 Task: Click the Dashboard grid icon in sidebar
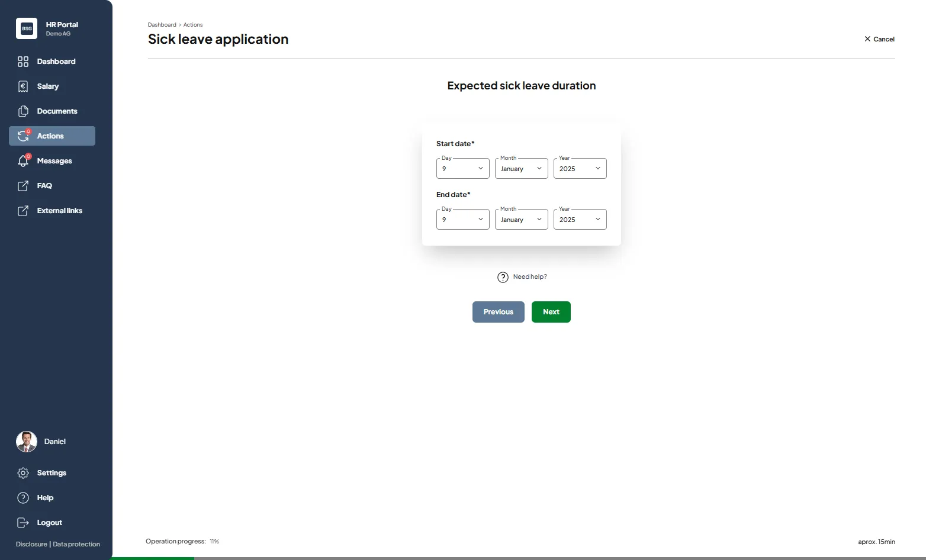[x=23, y=62]
